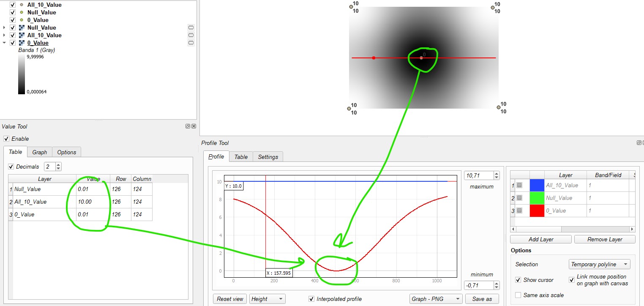Uncheck Interpolated profile option
Image resolution: width=644 pixels, height=306 pixels.
(311, 299)
